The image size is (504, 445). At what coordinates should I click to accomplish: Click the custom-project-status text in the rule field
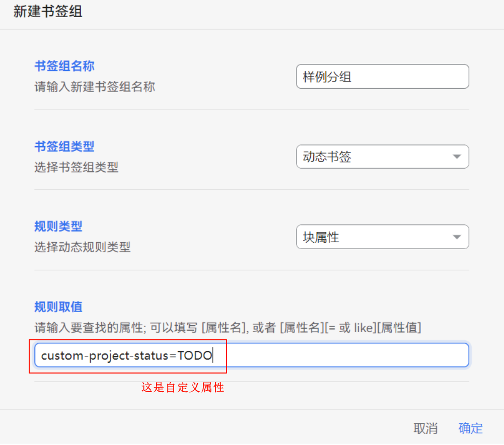pos(104,355)
